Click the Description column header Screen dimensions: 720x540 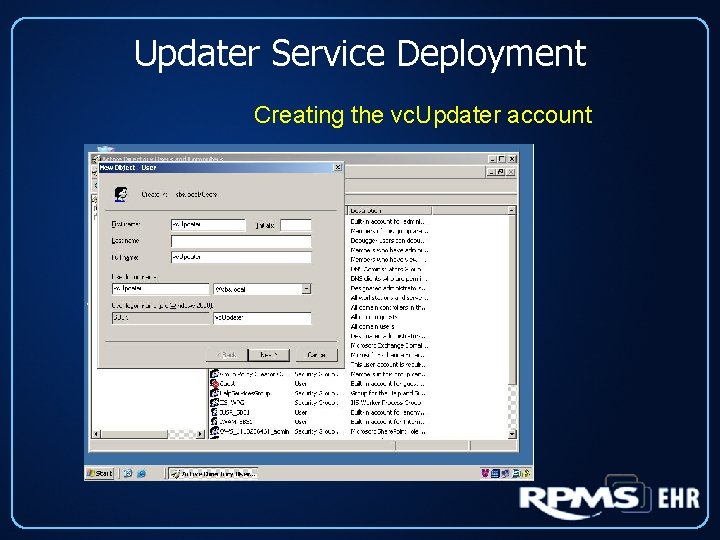389,210
